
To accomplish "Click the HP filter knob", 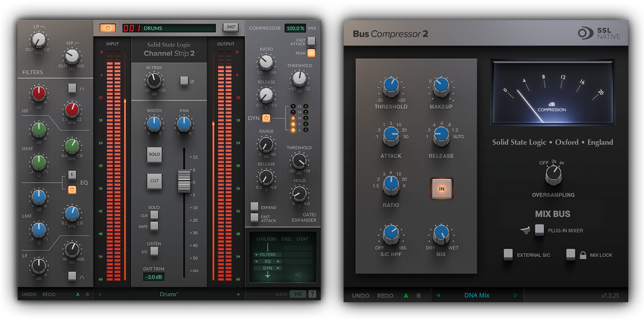I will [x=72, y=56].
